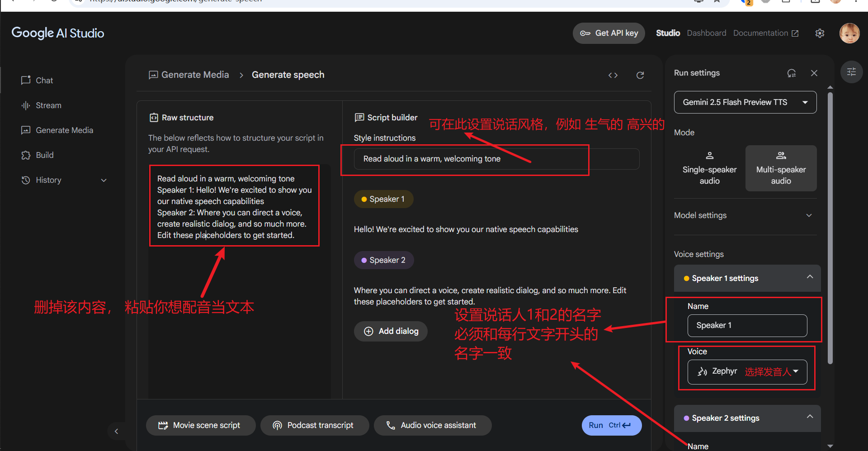Image resolution: width=868 pixels, height=451 pixels.
Task: Click the Script builder header icon
Action: click(x=359, y=118)
